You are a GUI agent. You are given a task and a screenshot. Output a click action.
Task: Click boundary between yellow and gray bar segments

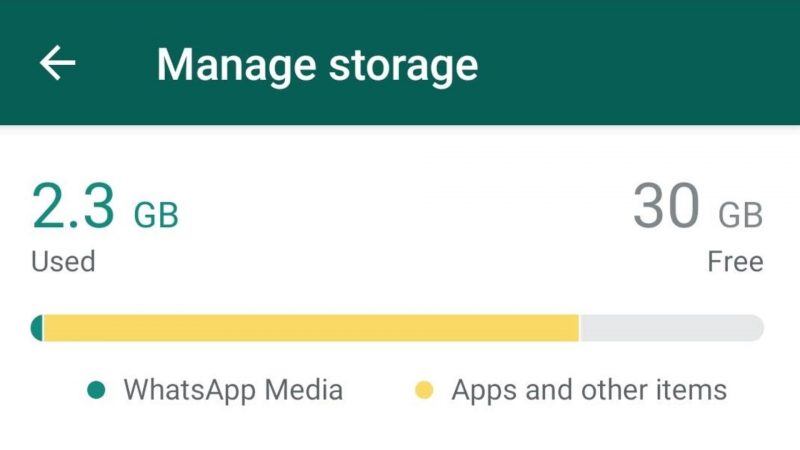[x=579, y=328]
